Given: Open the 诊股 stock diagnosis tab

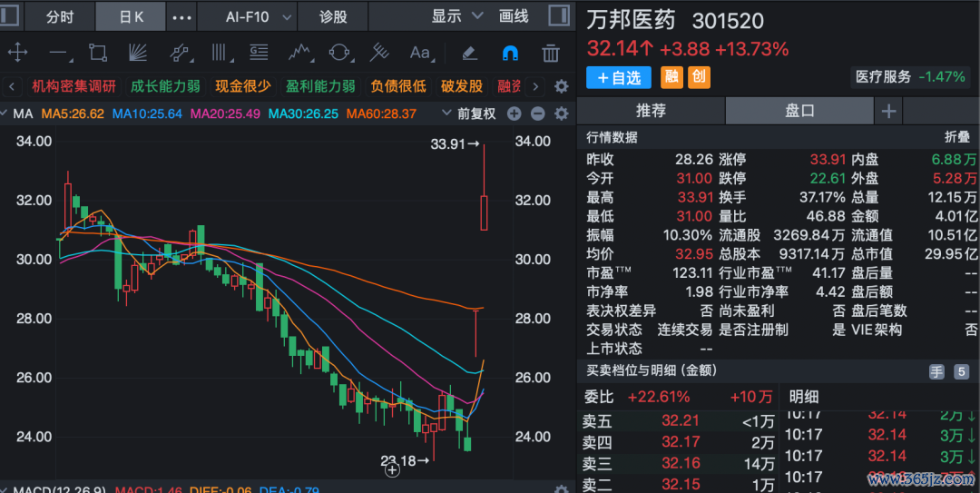Looking at the screenshot, I should coord(333,17).
